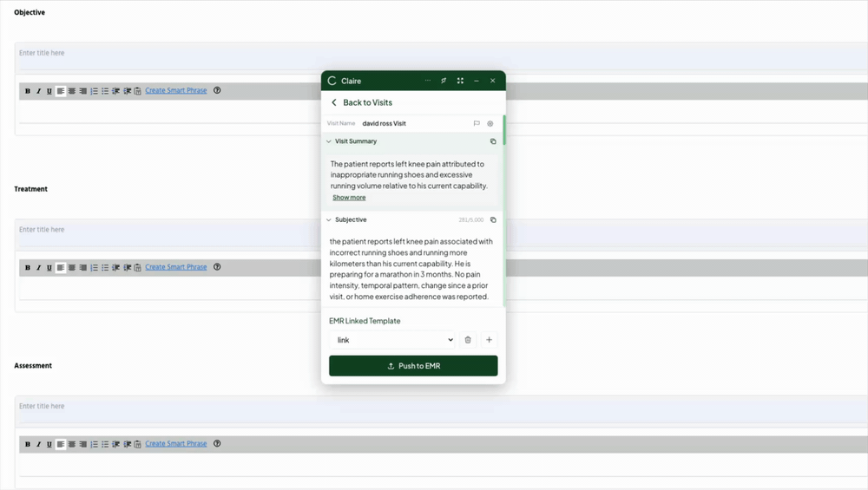
Task: Copy the Visit Summary text
Action: click(x=493, y=141)
